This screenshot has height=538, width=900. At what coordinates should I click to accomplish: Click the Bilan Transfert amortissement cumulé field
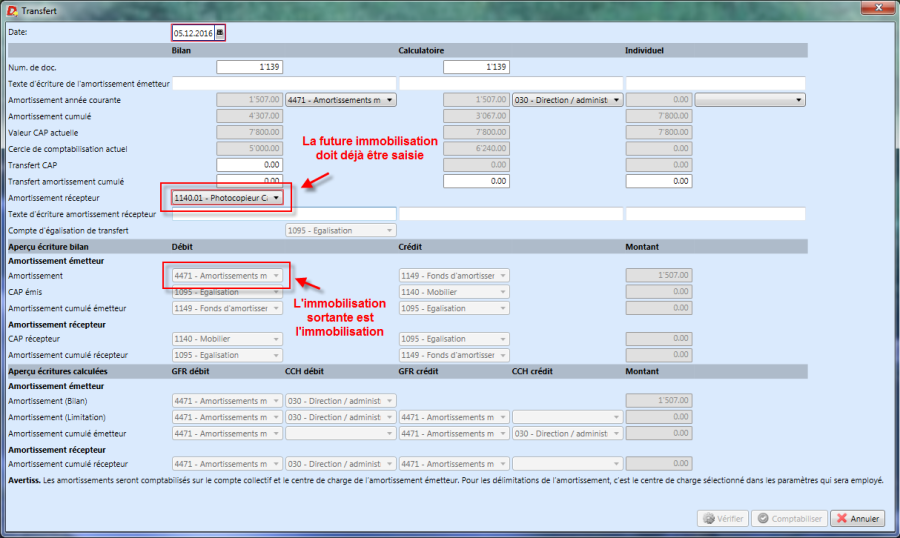pos(250,181)
